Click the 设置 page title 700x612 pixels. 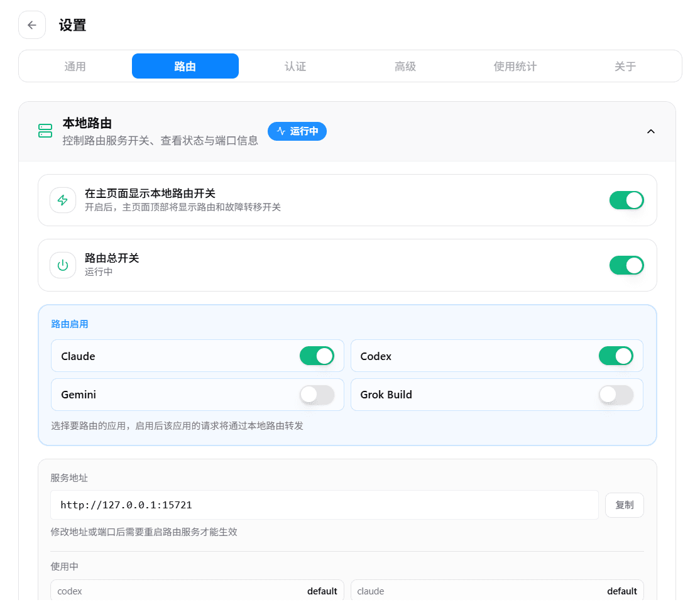(x=72, y=25)
